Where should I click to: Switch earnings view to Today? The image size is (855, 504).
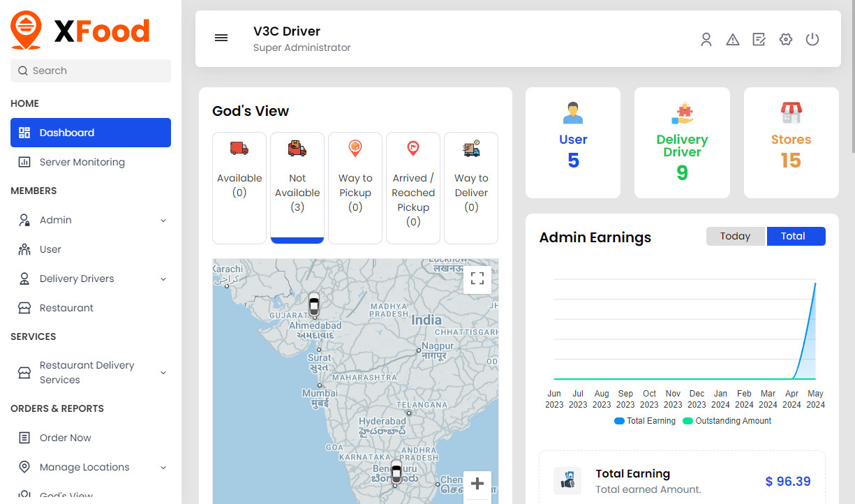tap(735, 236)
